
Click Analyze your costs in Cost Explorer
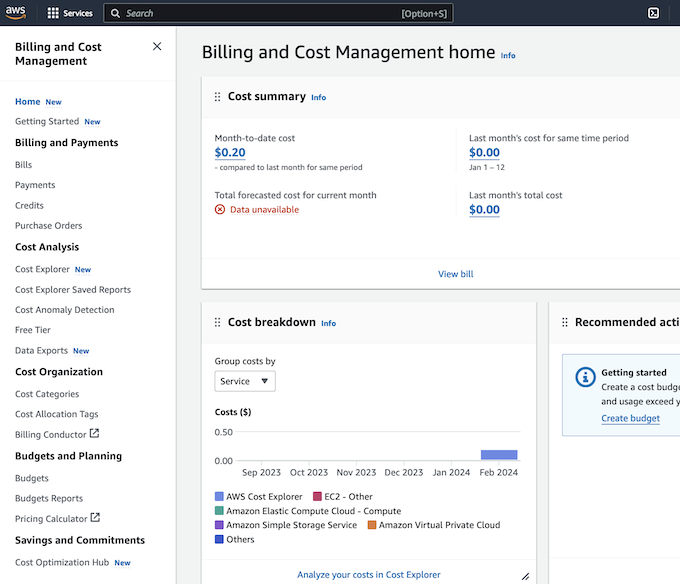[368, 575]
